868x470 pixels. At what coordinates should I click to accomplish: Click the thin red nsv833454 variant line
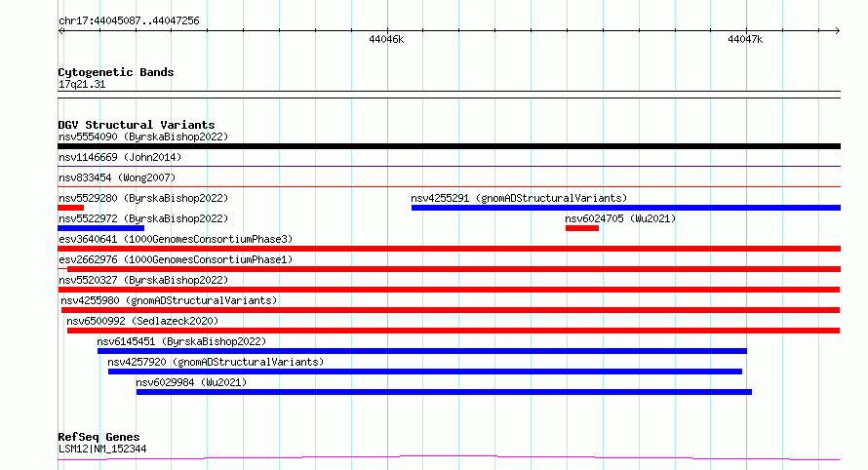(449, 186)
